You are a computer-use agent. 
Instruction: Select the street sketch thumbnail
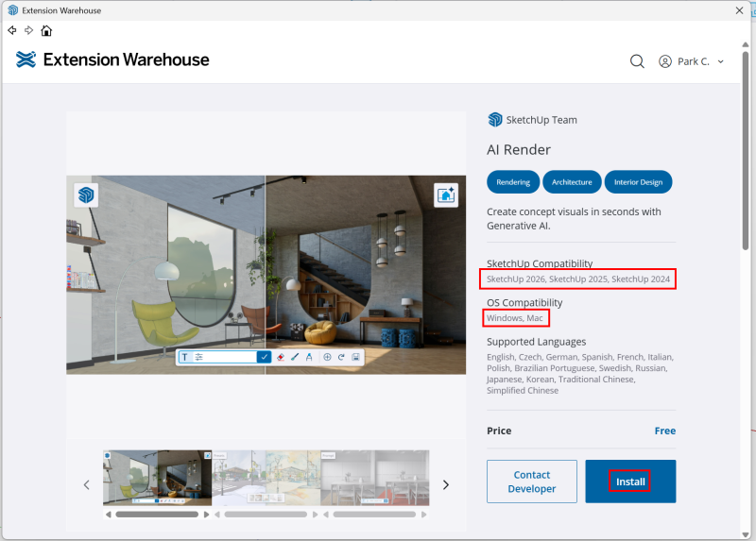[x=266, y=478]
